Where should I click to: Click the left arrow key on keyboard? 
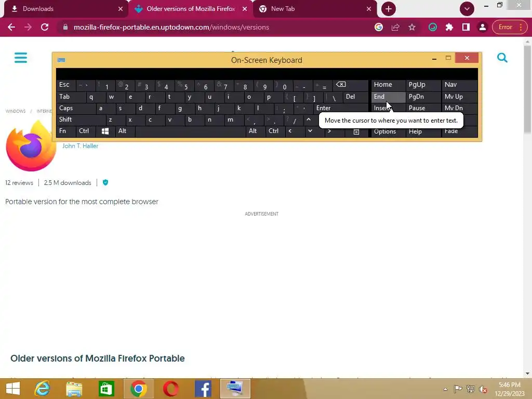point(290,131)
